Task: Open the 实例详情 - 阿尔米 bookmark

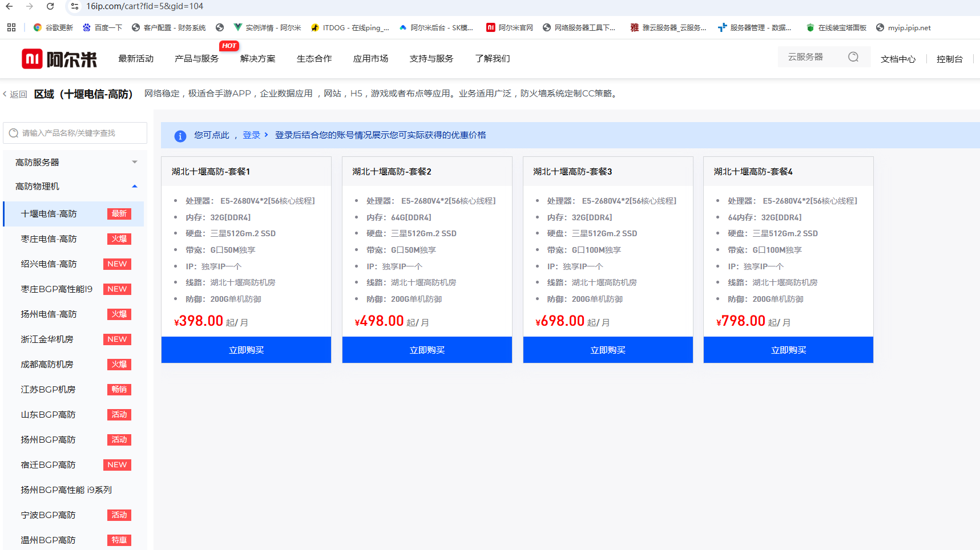Action: coord(267,27)
